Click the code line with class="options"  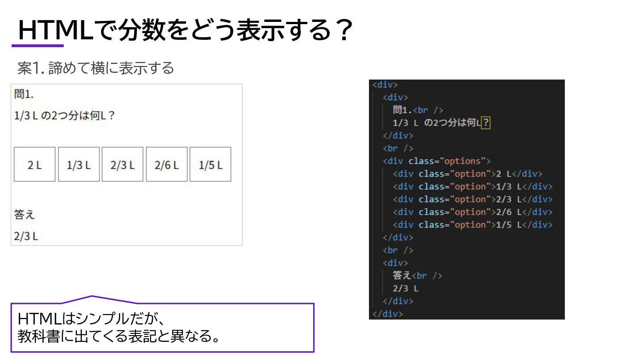[436, 161]
